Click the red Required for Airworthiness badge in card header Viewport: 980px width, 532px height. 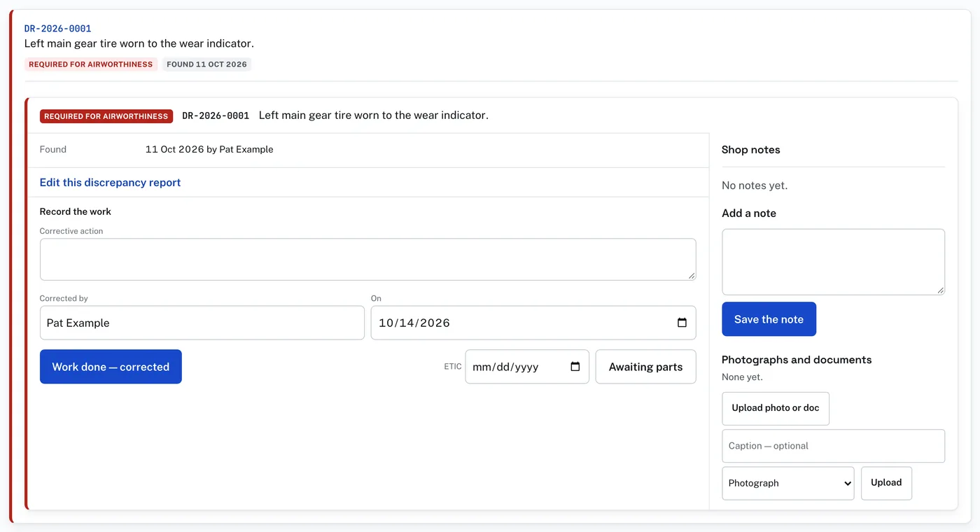(106, 116)
